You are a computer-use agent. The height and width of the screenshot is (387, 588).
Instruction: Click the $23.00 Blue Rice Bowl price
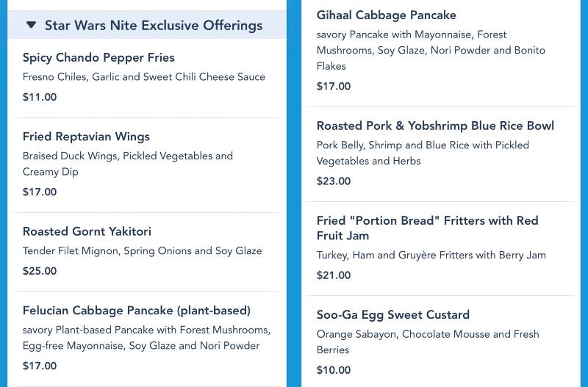[334, 181]
